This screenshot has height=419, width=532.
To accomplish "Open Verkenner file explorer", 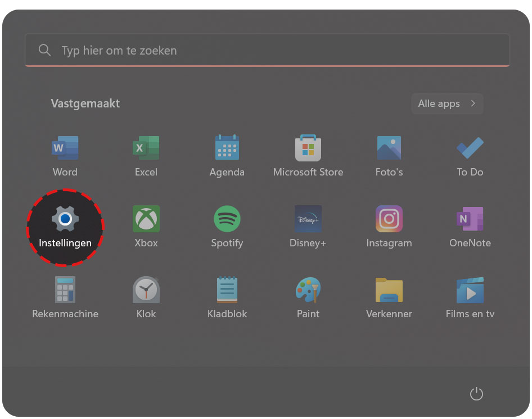I will pyautogui.click(x=389, y=290).
